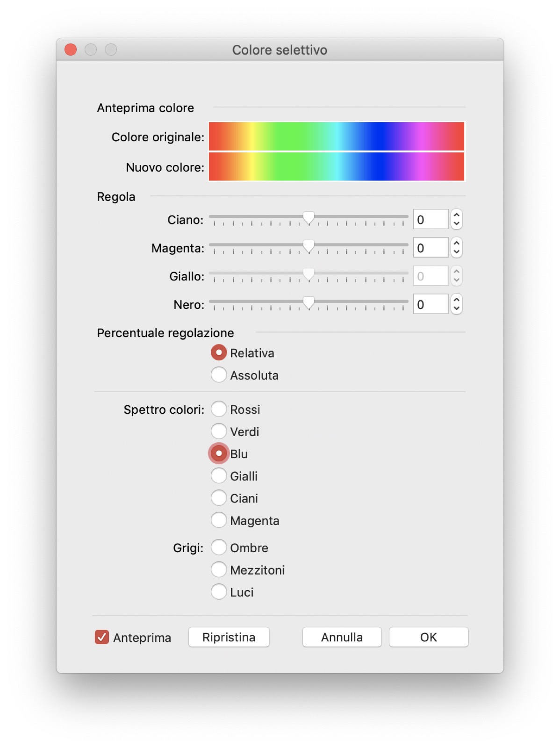Select the Verdi radio button
This screenshot has height=748, width=560.
pyautogui.click(x=219, y=431)
